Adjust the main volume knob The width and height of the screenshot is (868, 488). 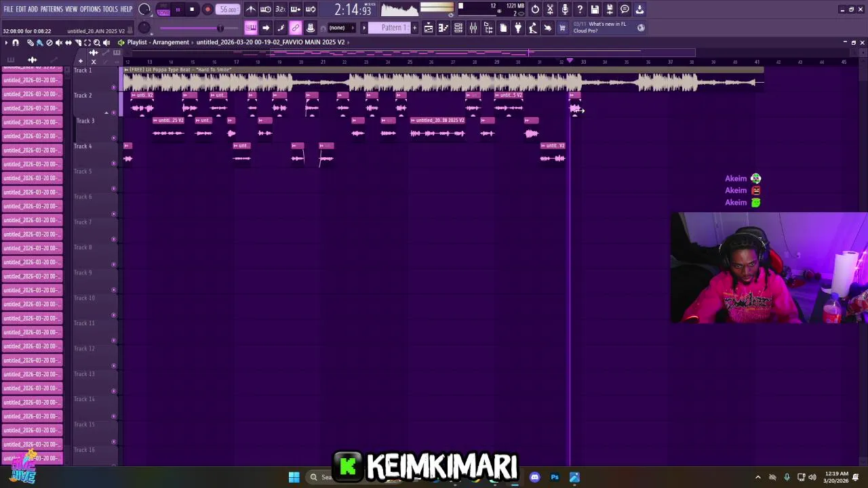[x=144, y=9]
